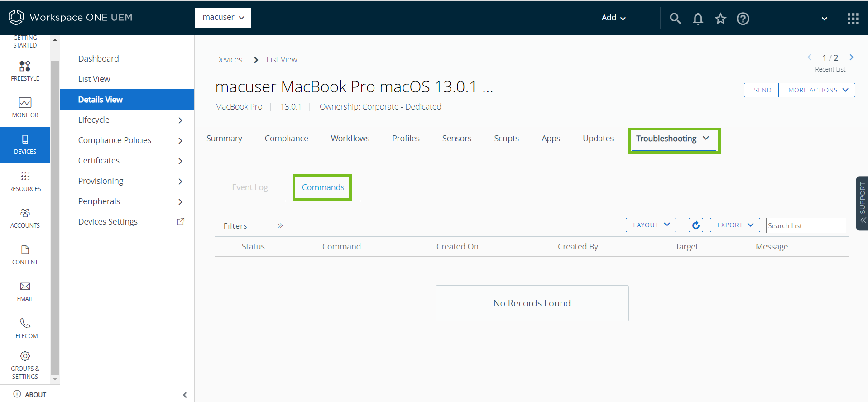Open Dashboard in side menu
Screen dimensions: 868x402
pyautogui.click(x=98, y=59)
